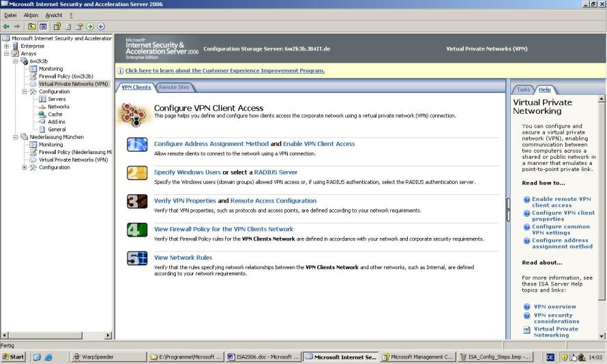Viewport: 607px width, 364px height.
Task: Select the Networks node in the tree
Action: [59, 107]
